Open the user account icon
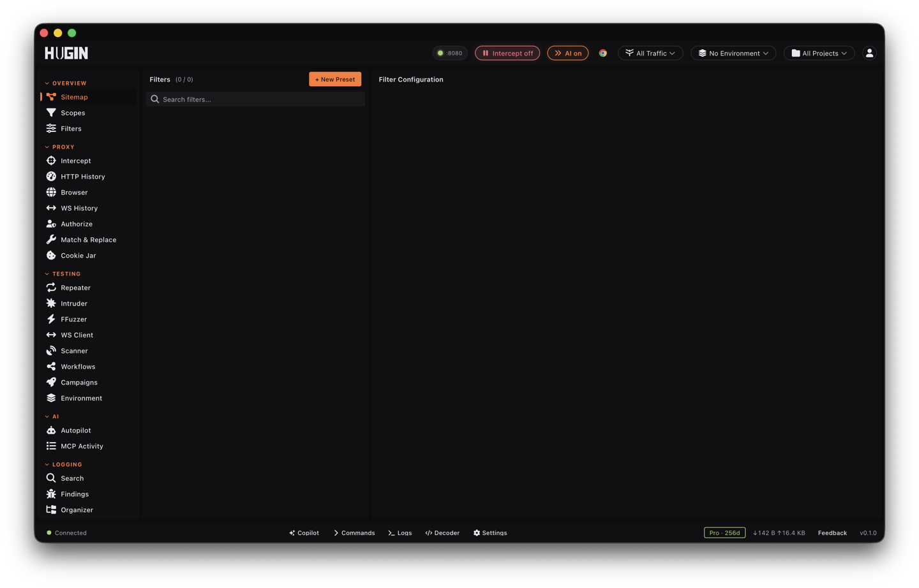Screen dimensions: 919x588 869,53
